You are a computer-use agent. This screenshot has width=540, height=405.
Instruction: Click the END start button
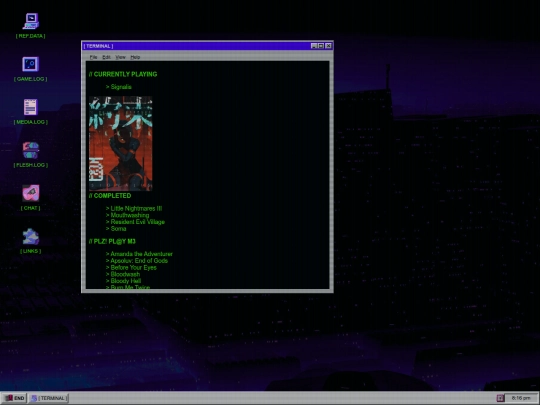tap(14, 398)
